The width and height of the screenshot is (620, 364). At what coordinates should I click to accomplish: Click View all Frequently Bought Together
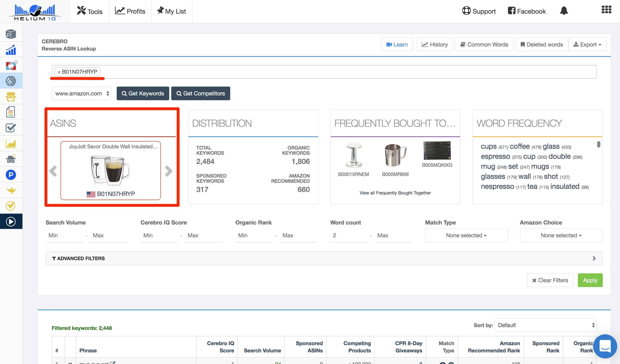(x=395, y=193)
